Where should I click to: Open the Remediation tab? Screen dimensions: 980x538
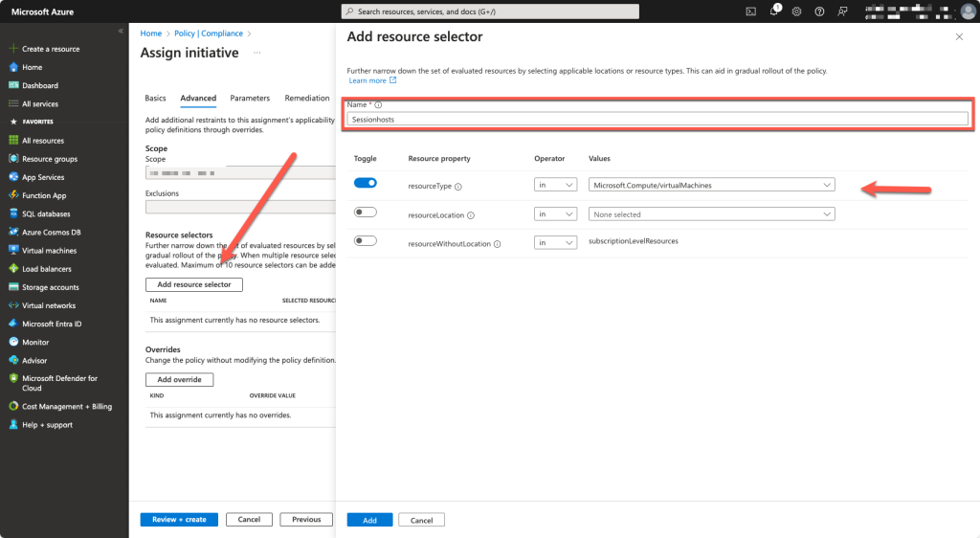307,98
